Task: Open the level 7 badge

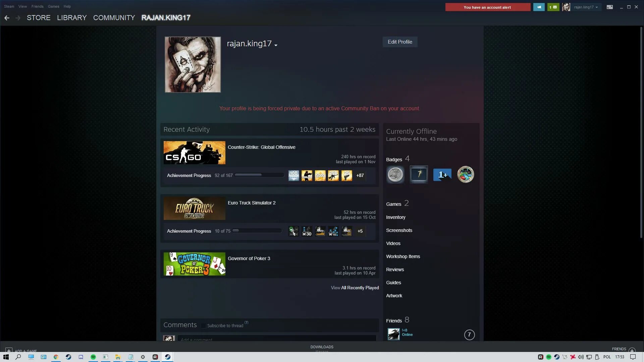Action: 419,175
